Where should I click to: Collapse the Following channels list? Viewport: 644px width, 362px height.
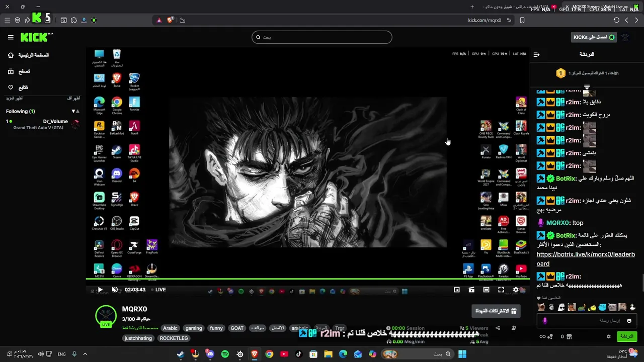[x=75, y=111]
